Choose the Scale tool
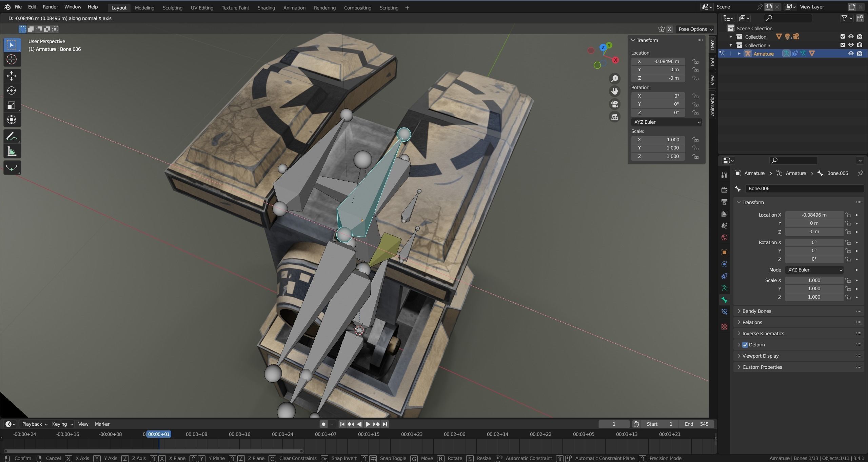The width and height of the screenshot is (868, 462). (12, 105)
